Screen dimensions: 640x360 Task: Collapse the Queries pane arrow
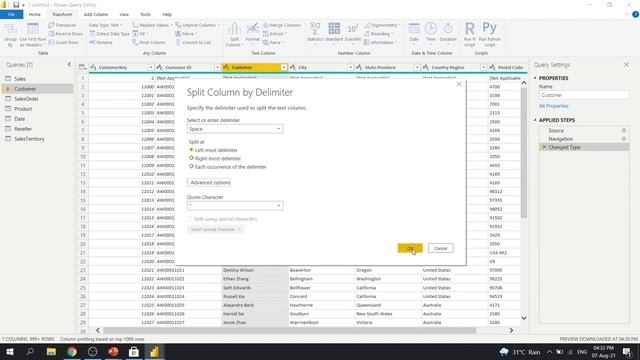pos(69,64)
